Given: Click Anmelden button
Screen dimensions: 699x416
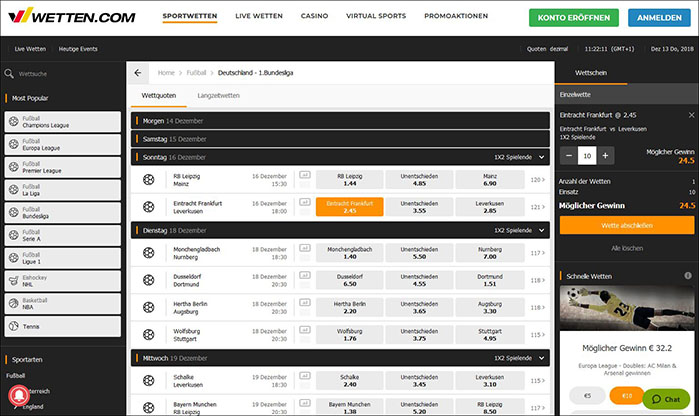Looking at the screenshot, I should tap(659, 18).
